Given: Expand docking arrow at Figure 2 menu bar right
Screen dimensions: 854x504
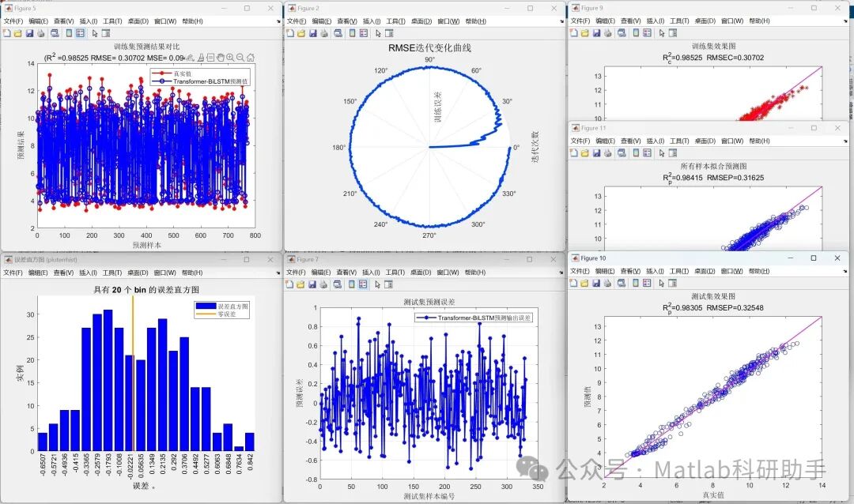Looking at the screenshot, I should 561,22.
